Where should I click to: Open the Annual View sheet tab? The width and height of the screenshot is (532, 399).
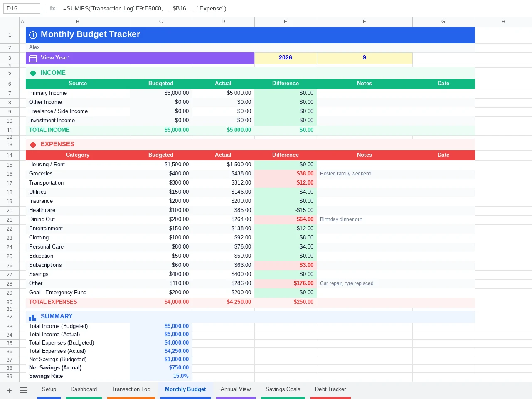pos(236,389)
